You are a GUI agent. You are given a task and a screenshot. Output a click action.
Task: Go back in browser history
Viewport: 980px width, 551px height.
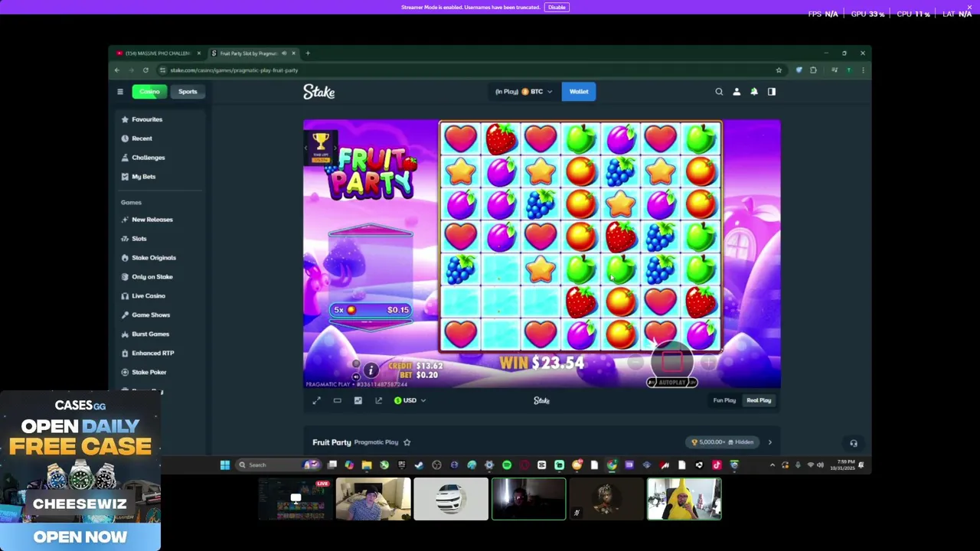click(117, 70)
